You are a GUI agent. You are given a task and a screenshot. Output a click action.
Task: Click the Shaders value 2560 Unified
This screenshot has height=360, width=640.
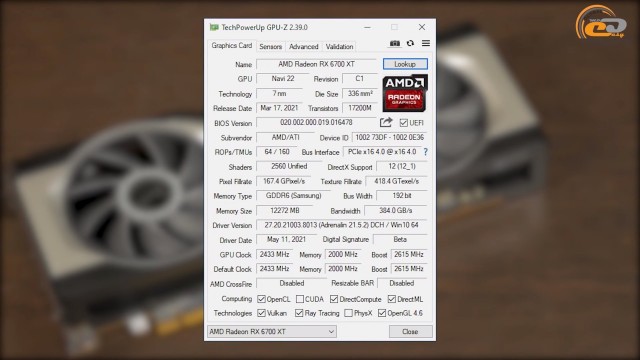point(289,167)
